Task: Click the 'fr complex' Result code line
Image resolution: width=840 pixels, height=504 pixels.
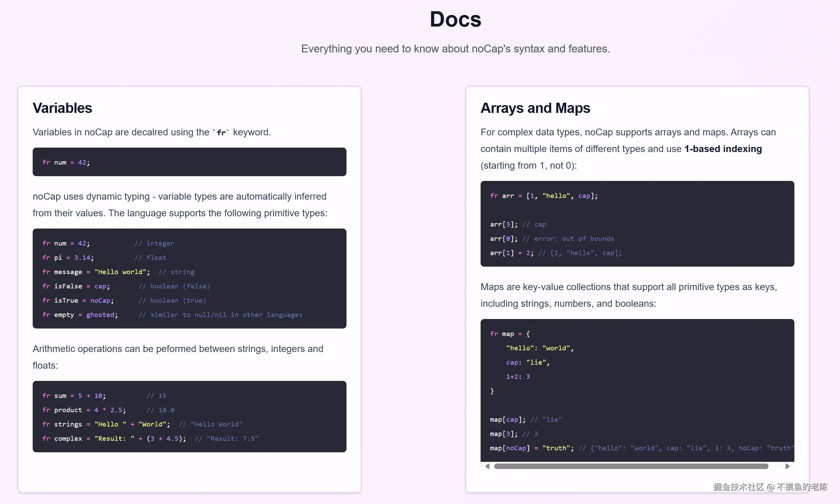Action: (x=114, y=439)
